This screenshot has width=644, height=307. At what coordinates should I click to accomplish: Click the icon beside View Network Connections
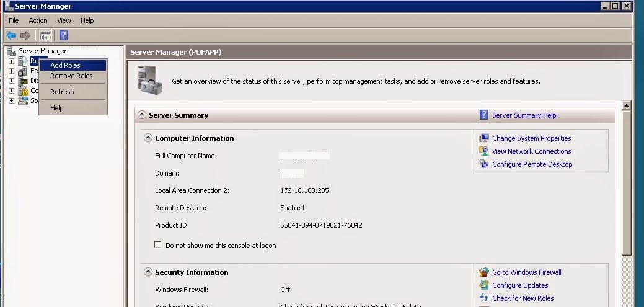(x=484, y=151)
